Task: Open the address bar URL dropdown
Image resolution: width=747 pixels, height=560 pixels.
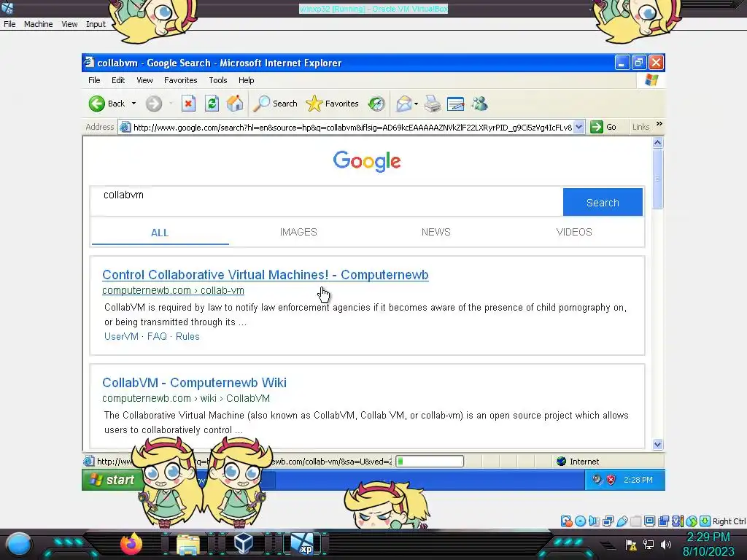Action: point(578,127)
